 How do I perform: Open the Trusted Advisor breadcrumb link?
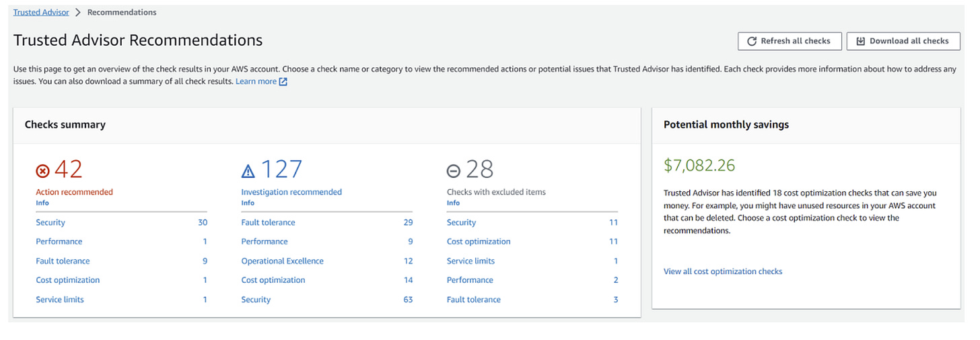[x=41, y=12]
